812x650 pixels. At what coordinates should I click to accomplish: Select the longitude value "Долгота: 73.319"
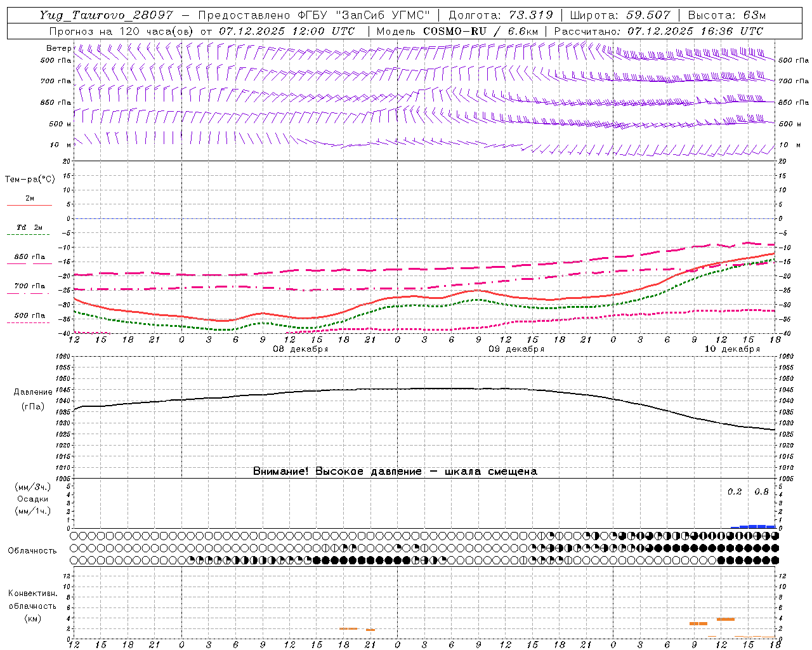pyautogui.click(x=501, y=15)
